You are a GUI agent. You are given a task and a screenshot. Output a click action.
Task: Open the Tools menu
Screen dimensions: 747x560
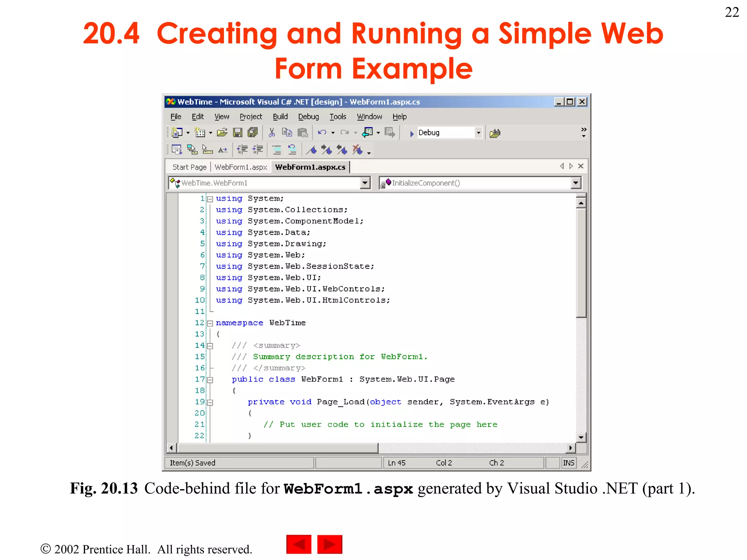click(x=338, y=117)
